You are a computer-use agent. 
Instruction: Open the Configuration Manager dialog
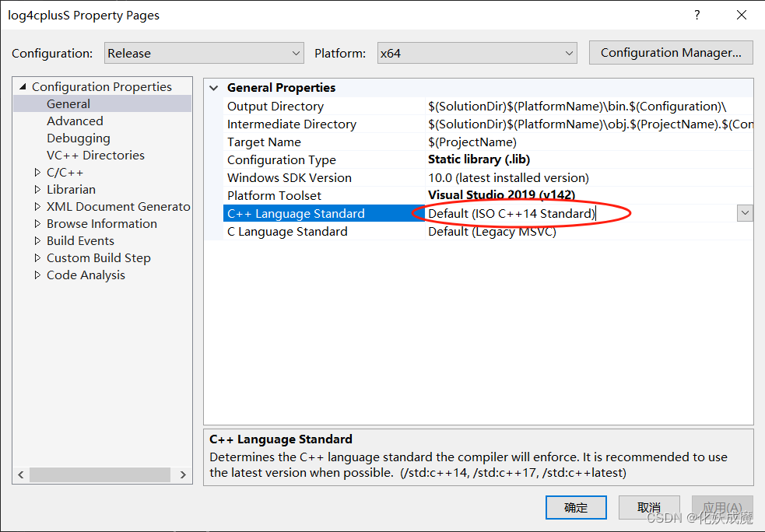pos(670,52)
